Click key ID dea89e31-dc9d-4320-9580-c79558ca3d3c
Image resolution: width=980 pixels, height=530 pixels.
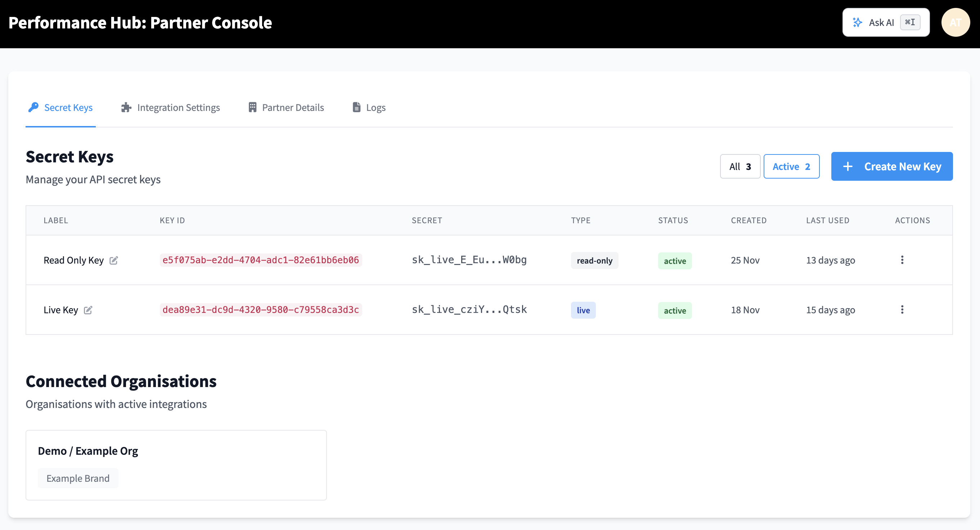[x=261, y=310]
